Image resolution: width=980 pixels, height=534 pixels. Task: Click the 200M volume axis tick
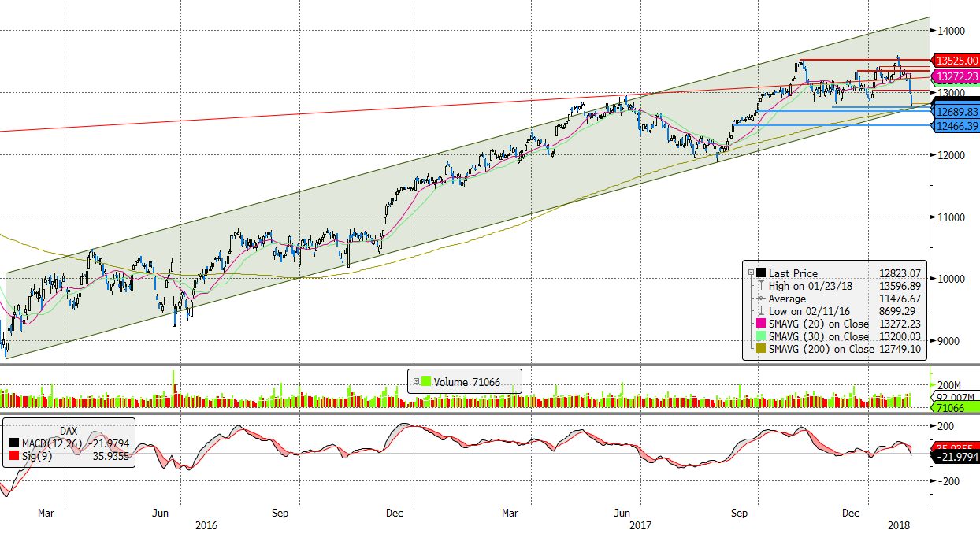point(949,385)
